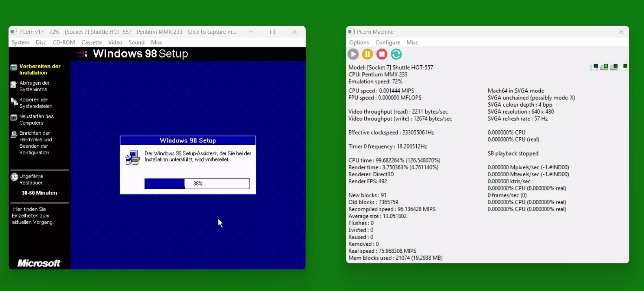Screen dimensions: 644x291
Task: Click the clock icon beside Ungefähre Restdauer
Action: pos(14,177)
